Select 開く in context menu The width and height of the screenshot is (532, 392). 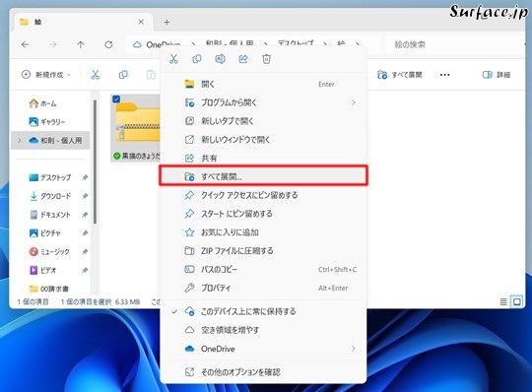[x=263, y=84]
